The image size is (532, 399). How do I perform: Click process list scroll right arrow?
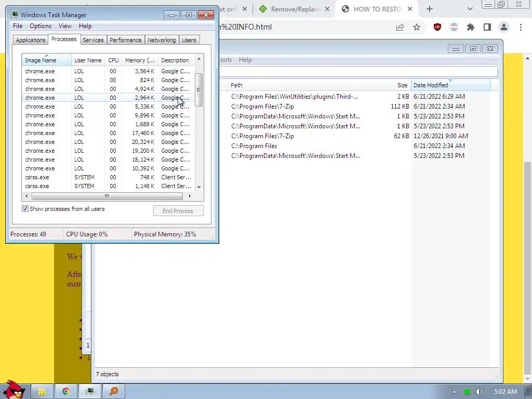[x=190, y=196]
